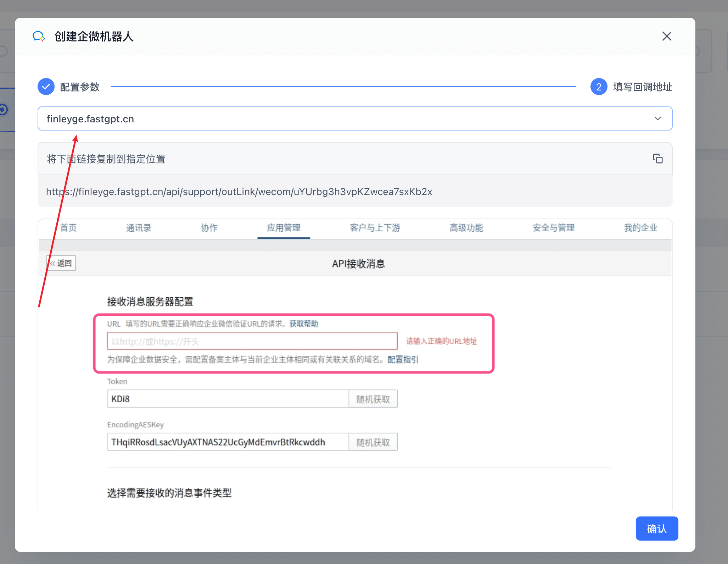
Task: Switch to the 通讯录 tab
Action: 138,228
